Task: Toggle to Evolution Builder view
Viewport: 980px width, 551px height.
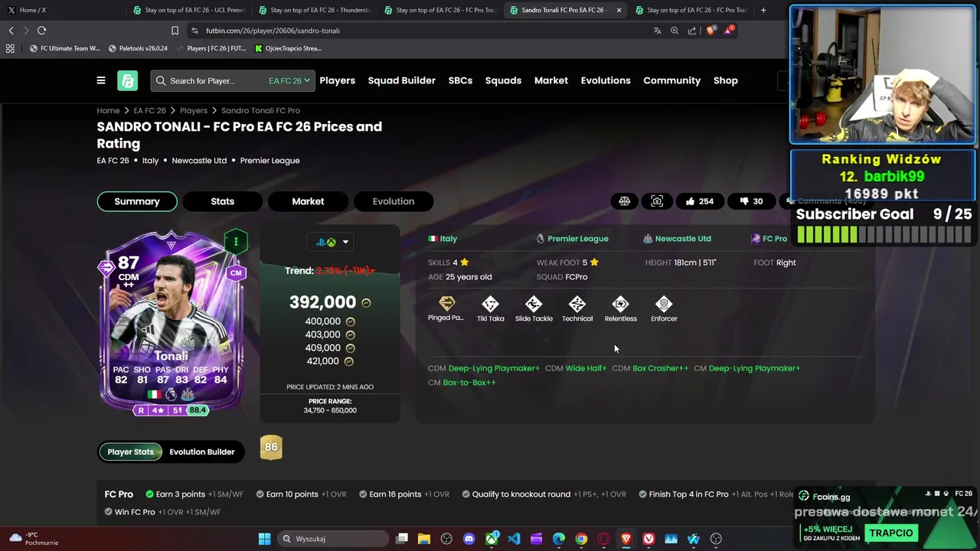Action: pyautogui.click(x=202, y=452)
